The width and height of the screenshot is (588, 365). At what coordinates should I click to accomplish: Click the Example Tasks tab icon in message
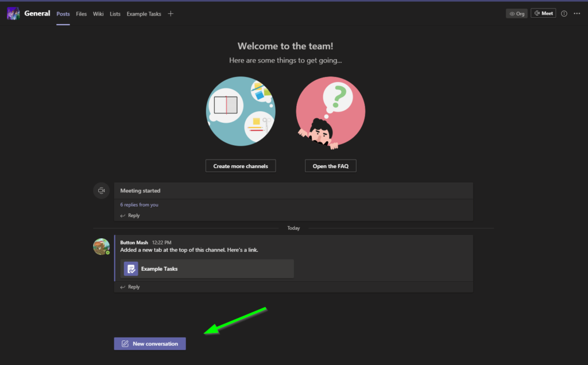coord(131,269)
